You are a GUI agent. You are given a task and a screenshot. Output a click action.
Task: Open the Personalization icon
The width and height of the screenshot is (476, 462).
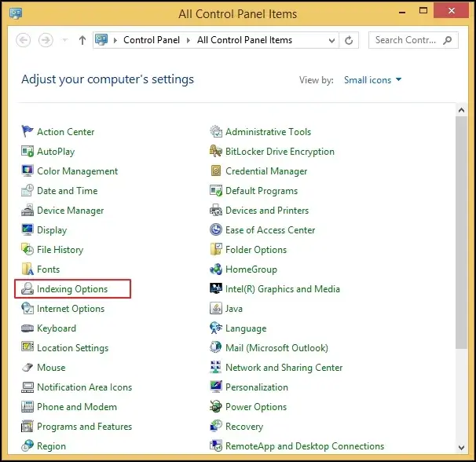[x=216, y=387]
